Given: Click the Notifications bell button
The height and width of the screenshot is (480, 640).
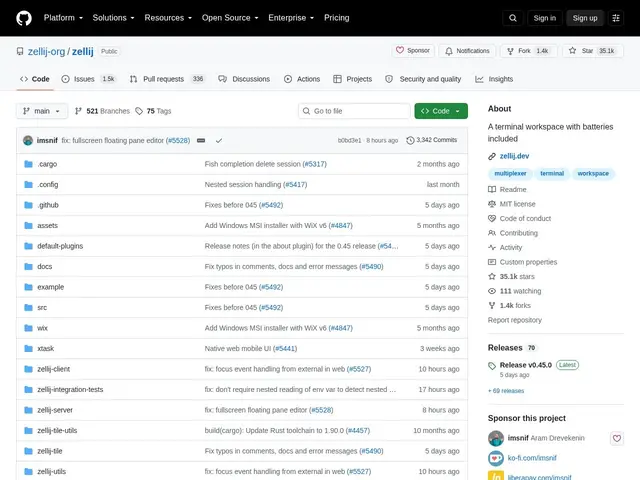Looking at the screenshot, I should (x=467, y=51).
